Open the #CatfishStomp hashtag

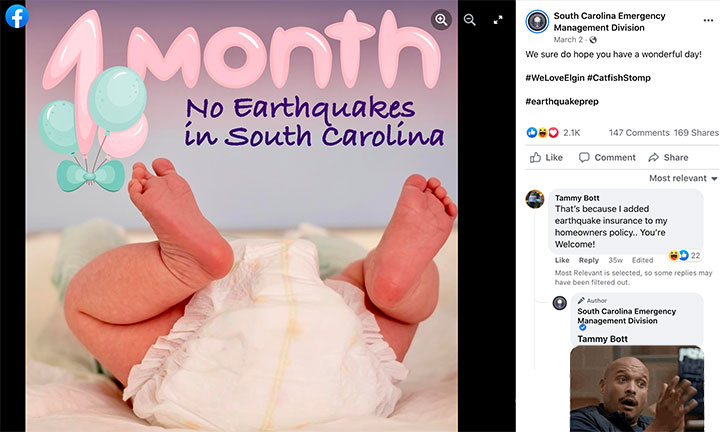pyautogui.click(x=619, y=77)
